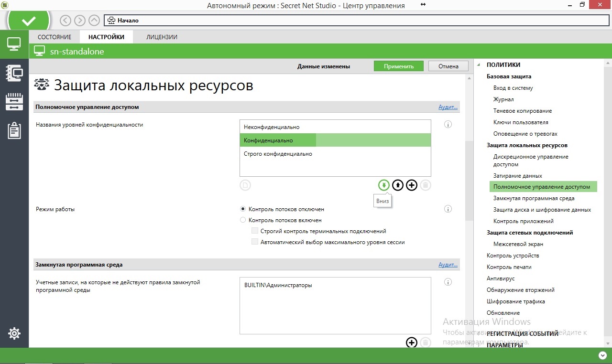Go forward with the right arrow navigation icon
This screenshot has width=612, height=364.
click(80, 21)
